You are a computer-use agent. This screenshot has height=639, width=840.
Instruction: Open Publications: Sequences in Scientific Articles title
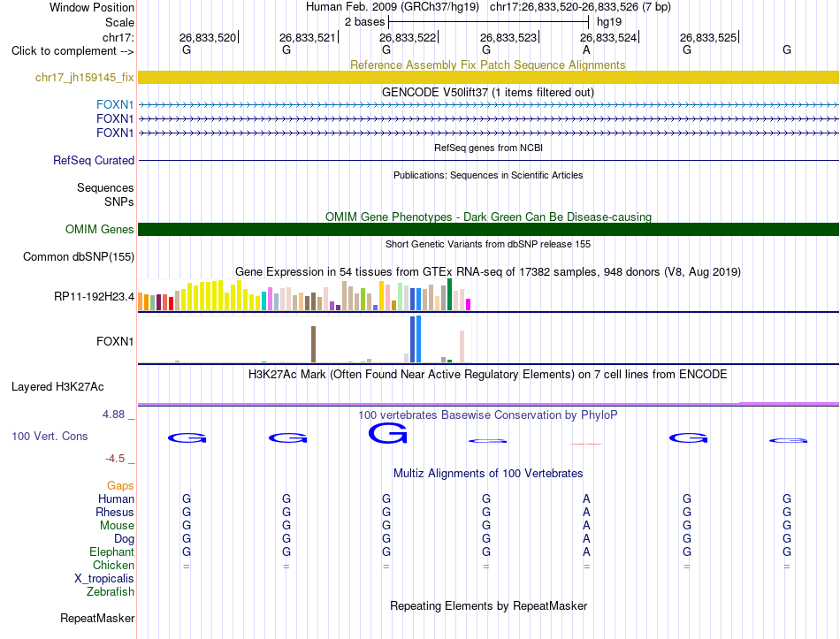[x=488, y=175]
